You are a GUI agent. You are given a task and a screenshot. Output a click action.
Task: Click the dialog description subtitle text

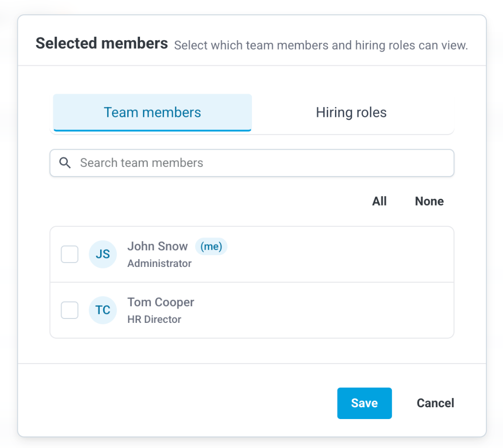click(x=321, y=46)
